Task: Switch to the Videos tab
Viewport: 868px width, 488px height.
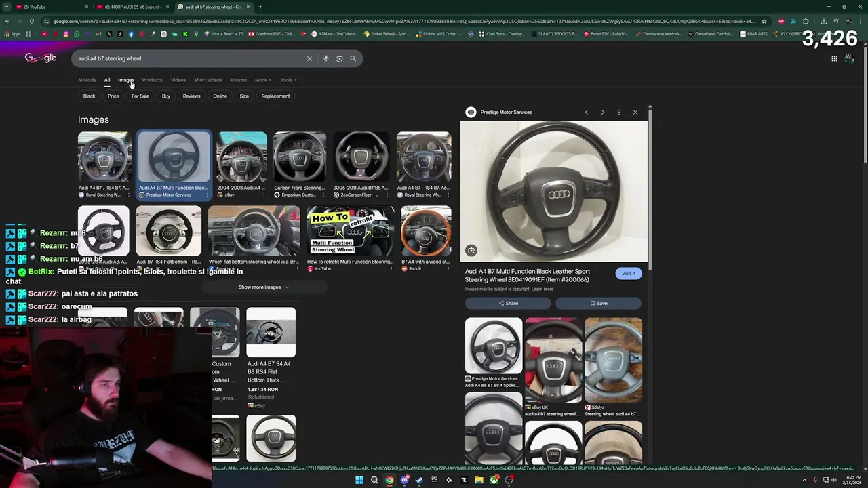Action: [178, 80]
